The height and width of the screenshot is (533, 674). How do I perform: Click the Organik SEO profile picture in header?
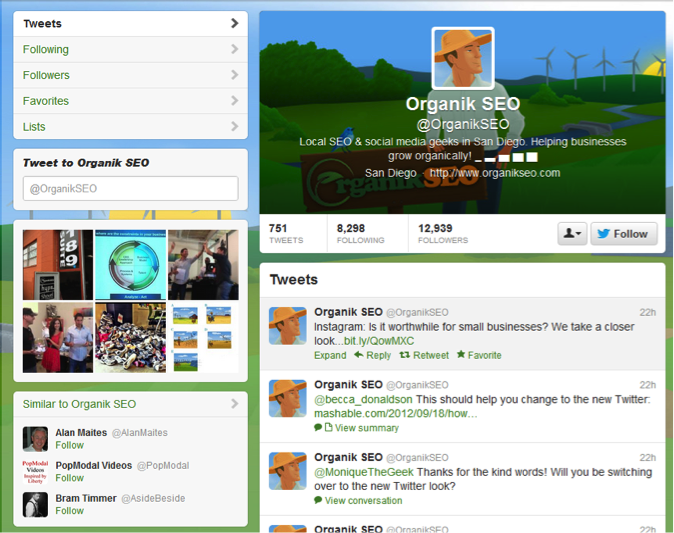click(463, 58)
